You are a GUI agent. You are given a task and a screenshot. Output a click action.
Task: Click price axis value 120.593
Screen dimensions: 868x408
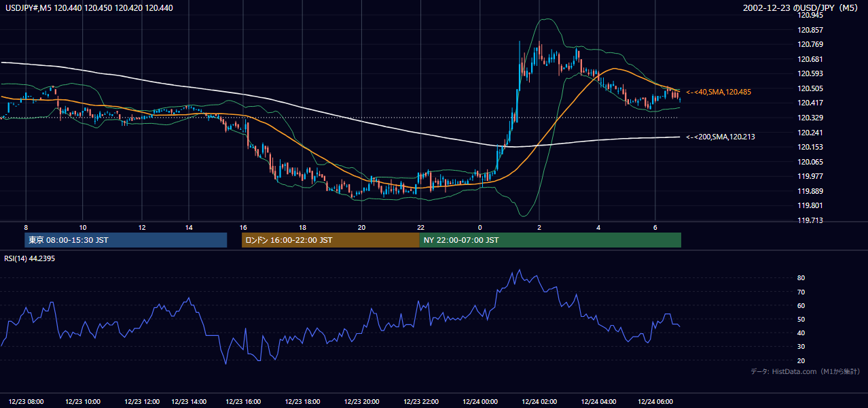(x=811, y=73)
